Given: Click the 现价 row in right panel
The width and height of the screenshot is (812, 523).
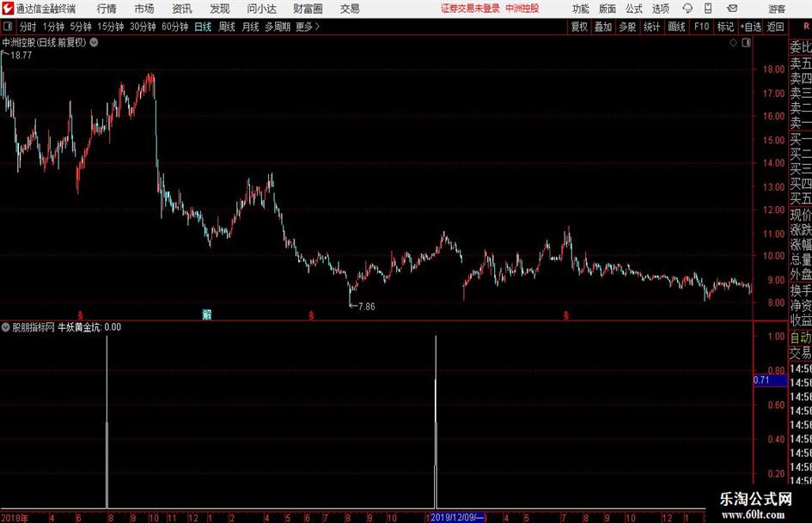Looking at the screenshot, I should 801,215.
